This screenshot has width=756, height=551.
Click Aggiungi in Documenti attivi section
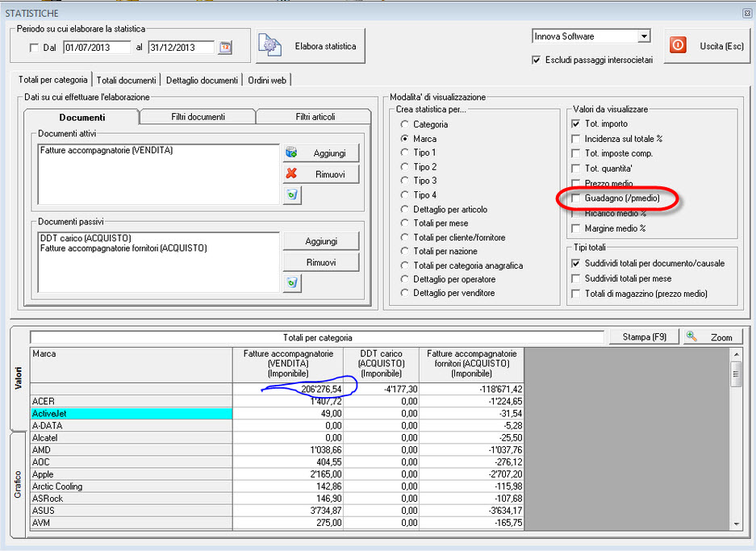tap(320, 152)
